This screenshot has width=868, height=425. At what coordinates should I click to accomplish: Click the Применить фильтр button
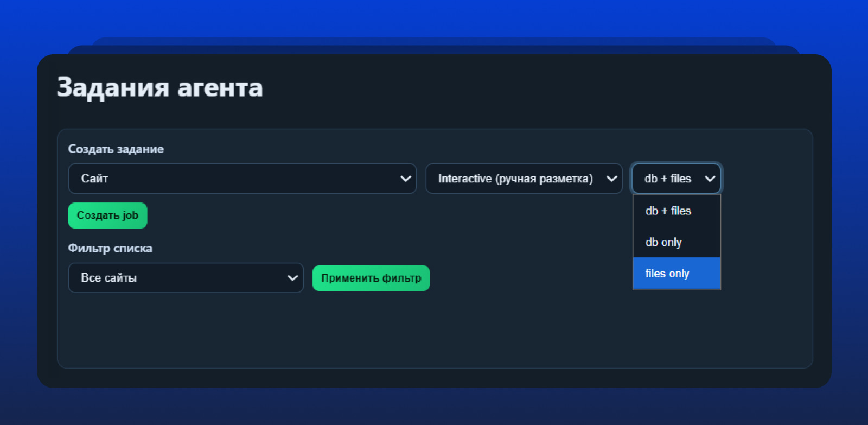pos(371,278)
